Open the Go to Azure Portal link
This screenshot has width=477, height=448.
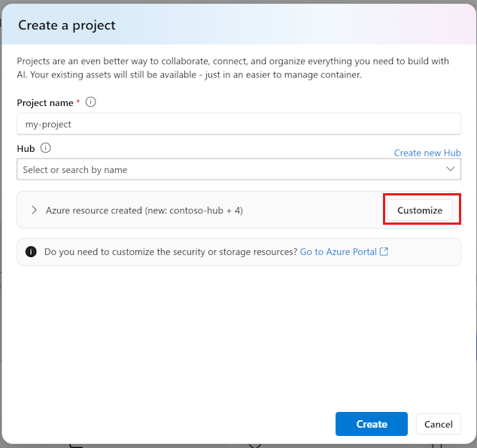click(x=339, y=252)
